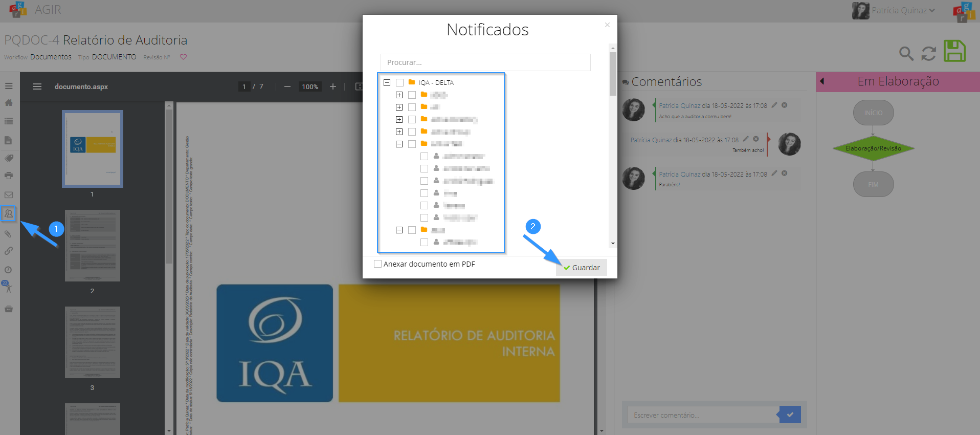This screenshot has height=435, width=980.
Task: Print the document using the printer icon
Action: coord(9,176)
